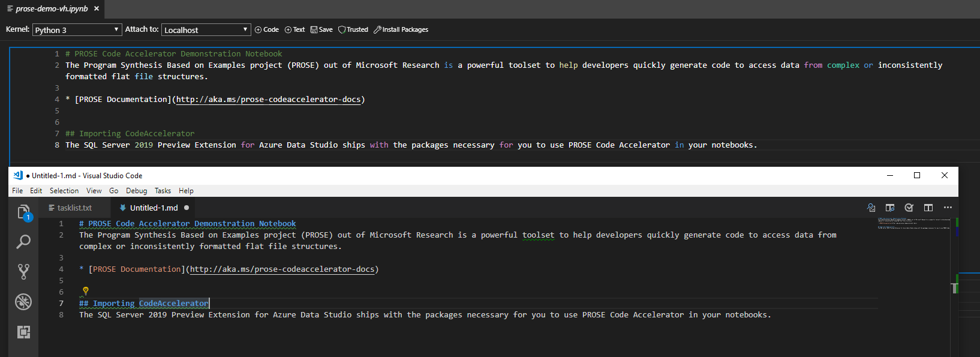Screen dimensions: 980x357
Task: Click '## Importing CodeAccelerator' heading in VS Code
Action: point(144,303)
